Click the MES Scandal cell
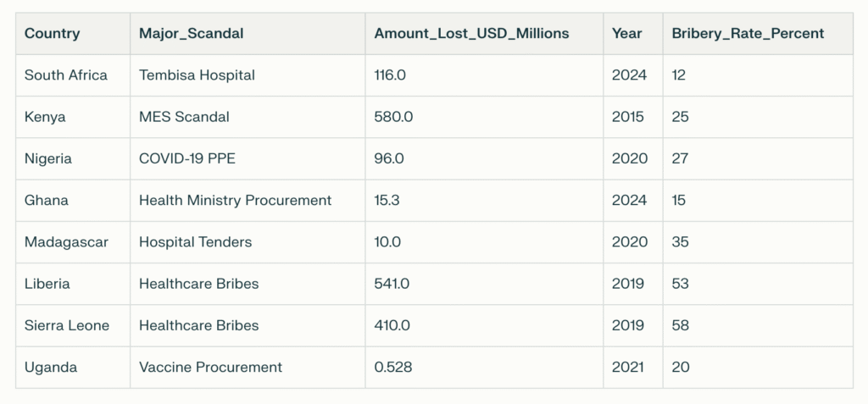The image size is (868, 404). tap(184, 117)
